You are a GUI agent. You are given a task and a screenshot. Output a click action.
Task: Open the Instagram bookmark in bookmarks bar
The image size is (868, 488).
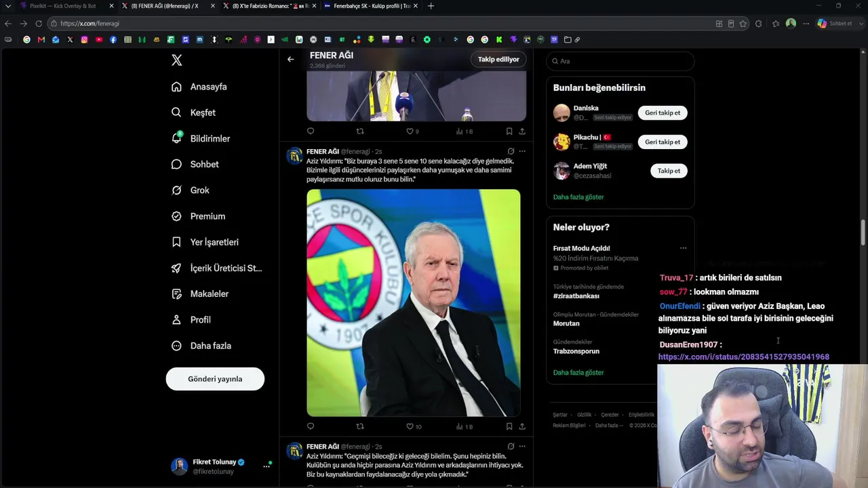(x=84, y=39)
